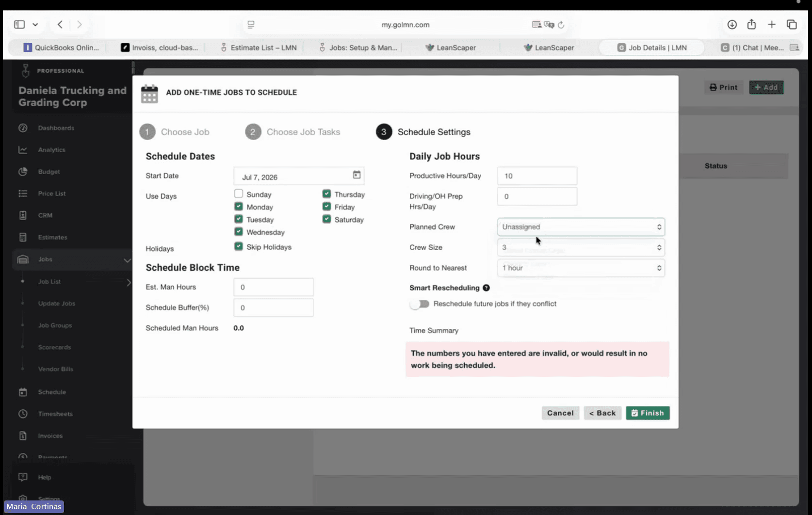Click the Est. Man Hours input field
This screenshot has width=812, height=515.
(x=273, y=287)
